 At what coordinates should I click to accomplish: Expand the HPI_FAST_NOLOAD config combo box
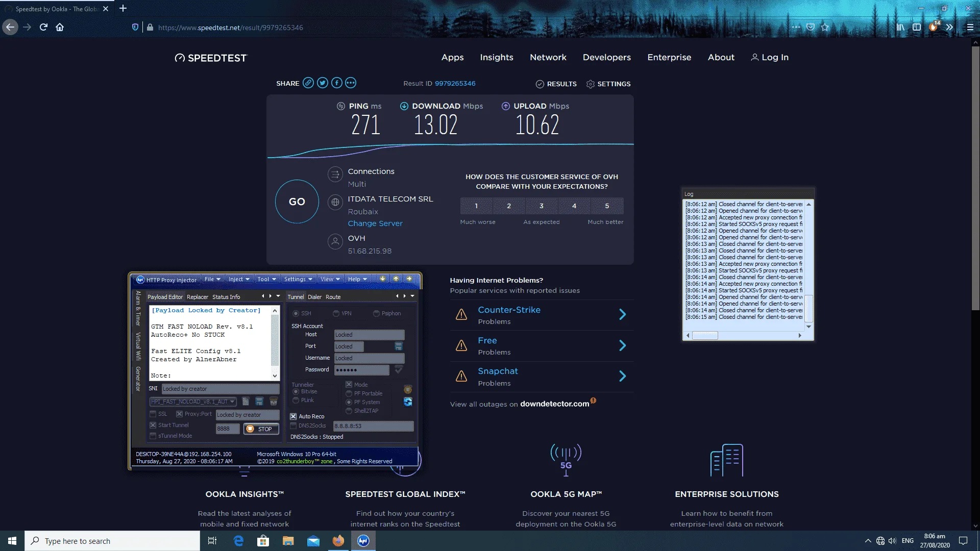[232, 402]
